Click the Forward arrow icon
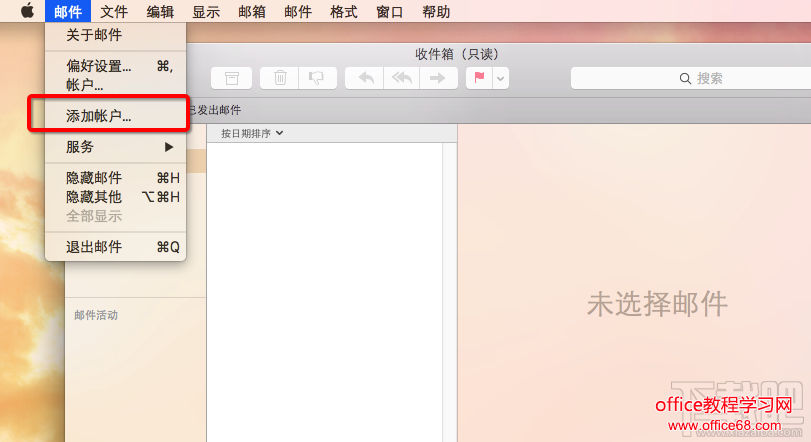Screen dimensions: 811x442 (438, 78)
